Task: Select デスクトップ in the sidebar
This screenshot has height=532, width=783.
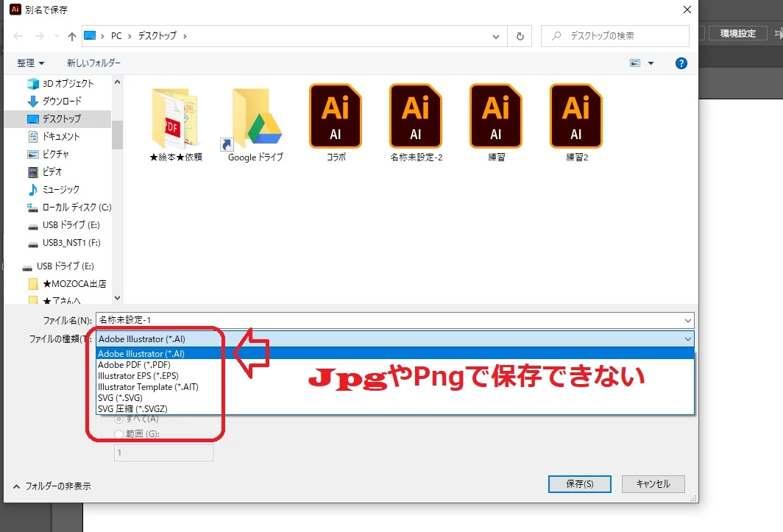Action: point(57,119)
